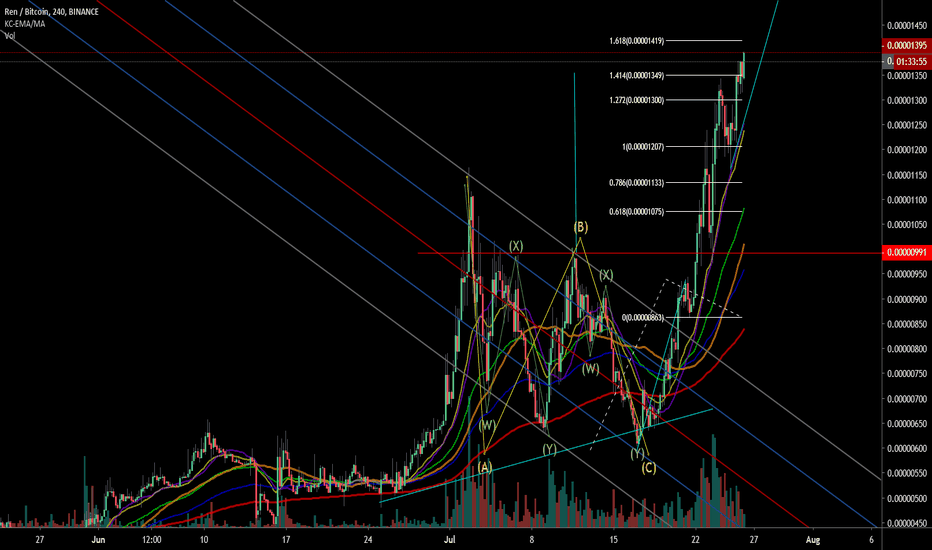Click the 6 date after Aug
Screen dimensions: 932x550
[871, 540]
